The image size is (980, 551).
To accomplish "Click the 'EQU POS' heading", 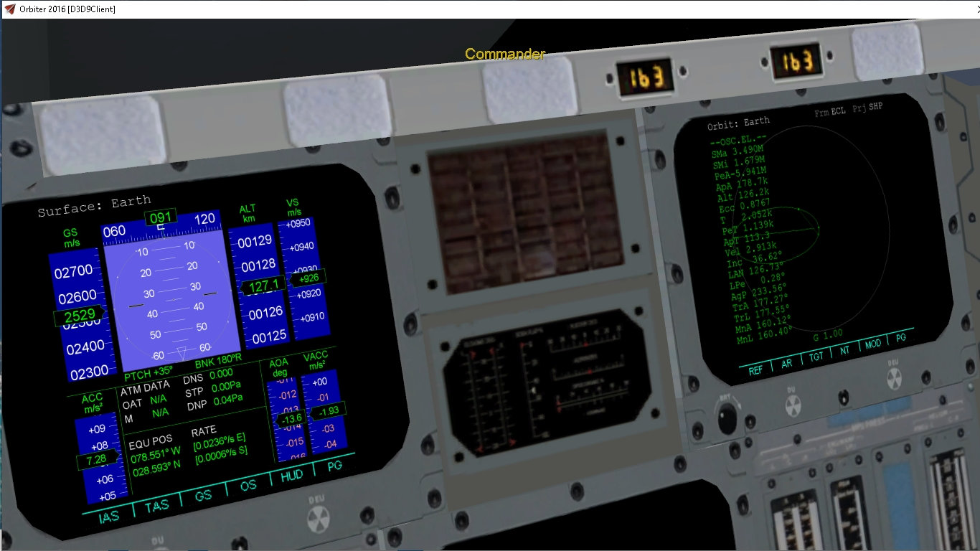I will coord(150,443).
